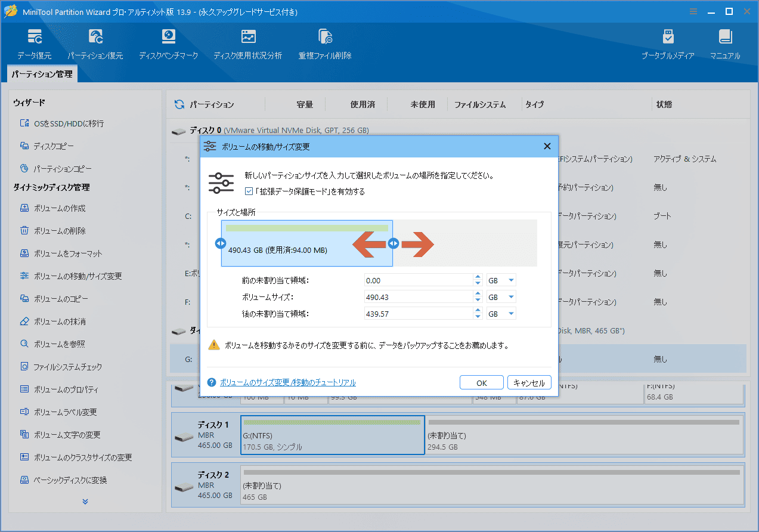Image resolution: width=759 pixels, height=532 pixels.
Task: Select G:(NTFS) partition on disk 1 map
Action: click(x=333, y=435)
